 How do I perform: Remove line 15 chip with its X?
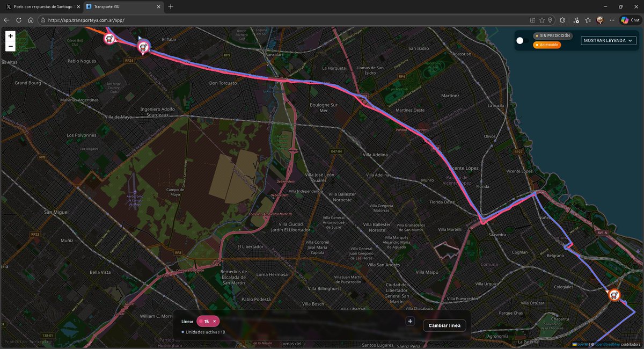(215, 321)
